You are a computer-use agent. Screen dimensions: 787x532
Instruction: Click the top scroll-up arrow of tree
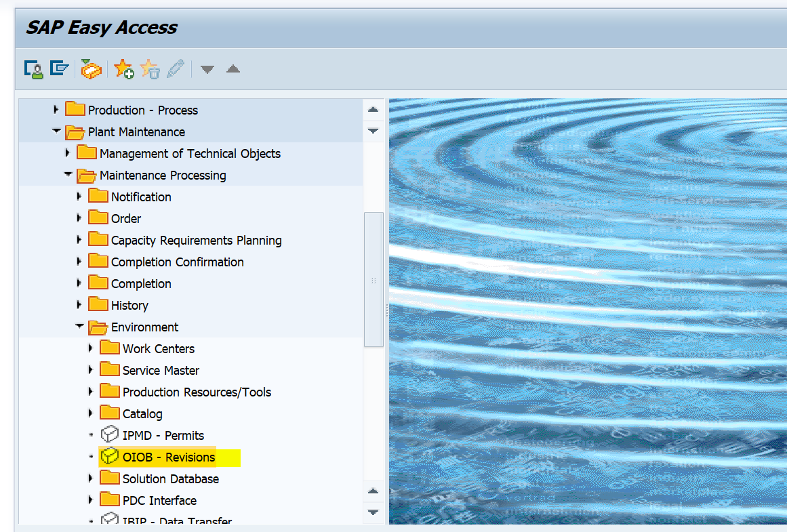[x=373, y=109]
